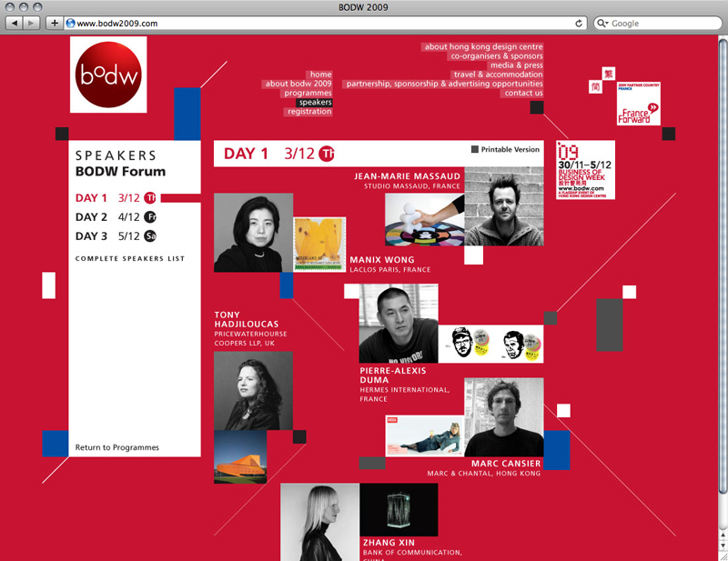This screenshot has width=728, height=561.
Task: Click the reload page icon in address bar
Action: (579, 24)
